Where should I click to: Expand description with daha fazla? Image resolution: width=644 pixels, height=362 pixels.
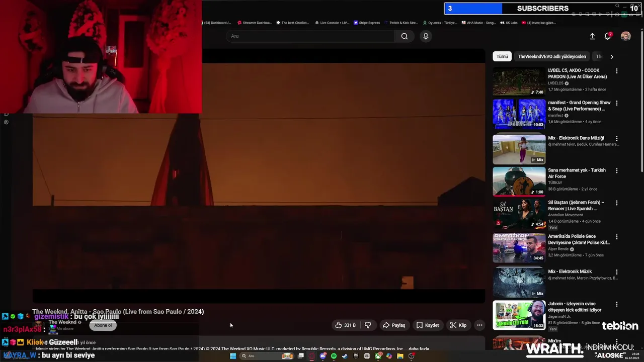419,348
